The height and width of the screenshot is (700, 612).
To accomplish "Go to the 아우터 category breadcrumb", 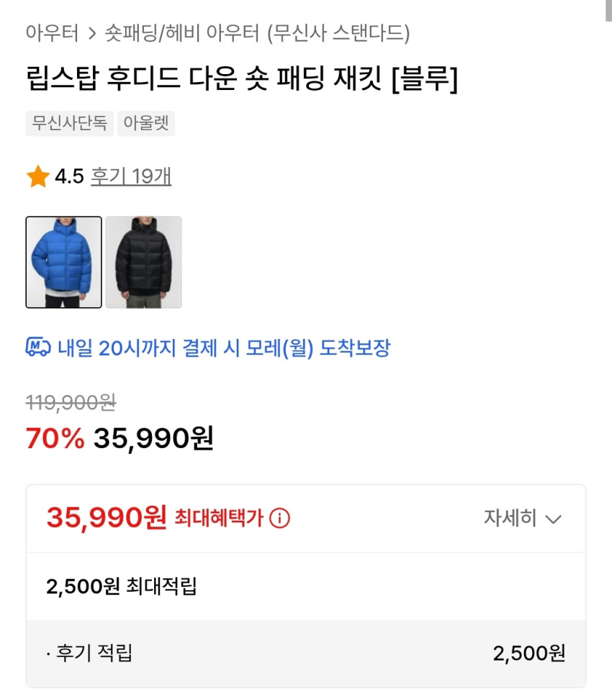I will [52, 33].
